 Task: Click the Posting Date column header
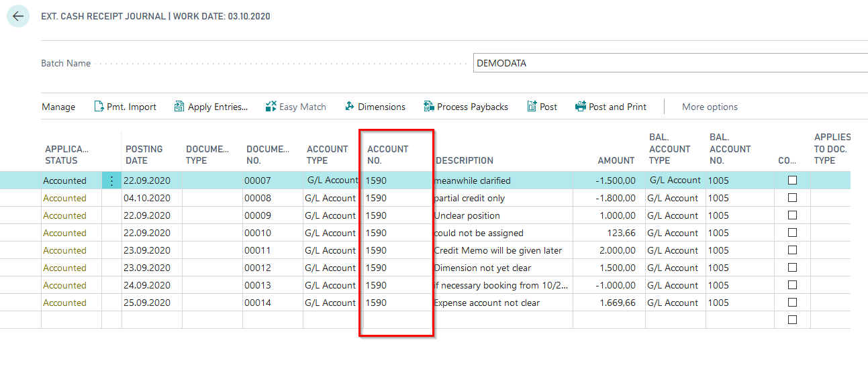pos(144,154)
